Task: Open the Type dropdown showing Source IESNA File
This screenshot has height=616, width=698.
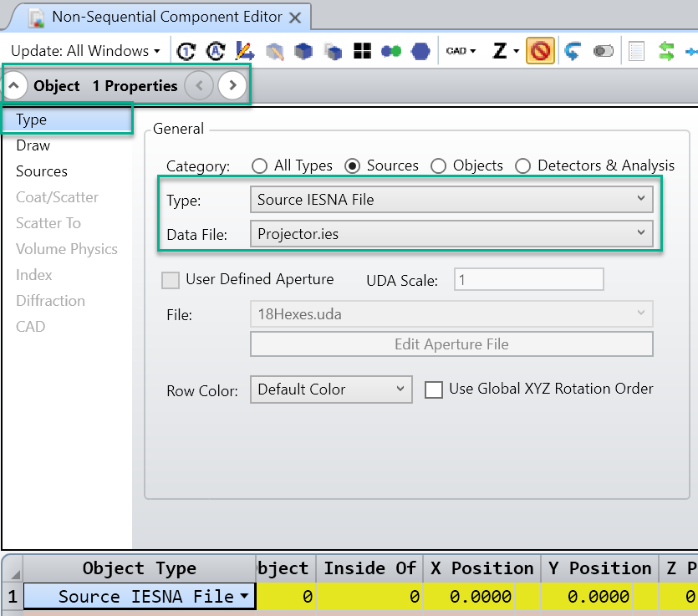Action: (x=451, y=200)
